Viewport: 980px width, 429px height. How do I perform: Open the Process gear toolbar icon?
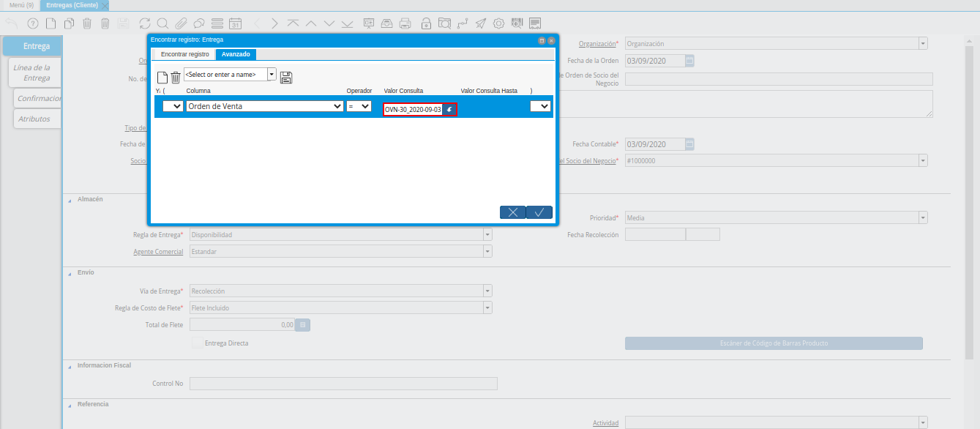[x=499, y=23]
